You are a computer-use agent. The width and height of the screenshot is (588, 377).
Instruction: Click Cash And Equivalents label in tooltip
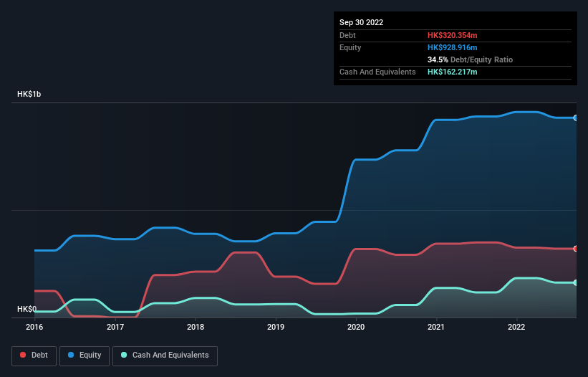click(377, 72)
